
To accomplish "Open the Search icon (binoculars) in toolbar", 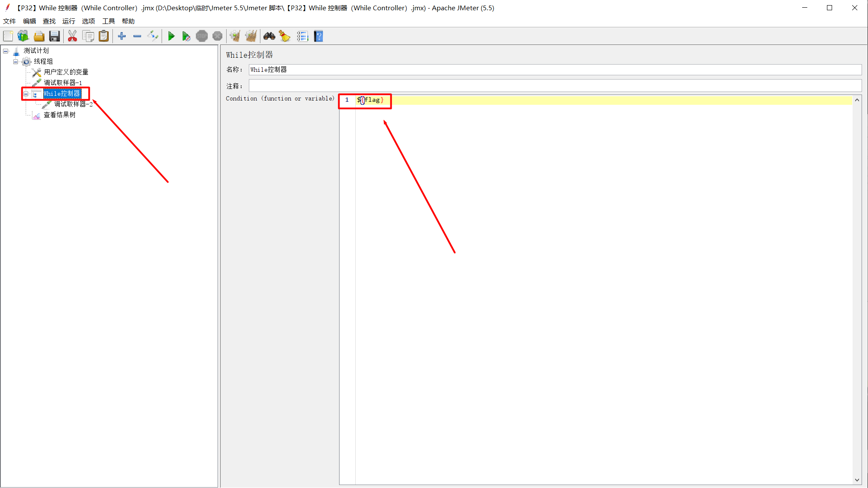I will click(x=269, y=36).
